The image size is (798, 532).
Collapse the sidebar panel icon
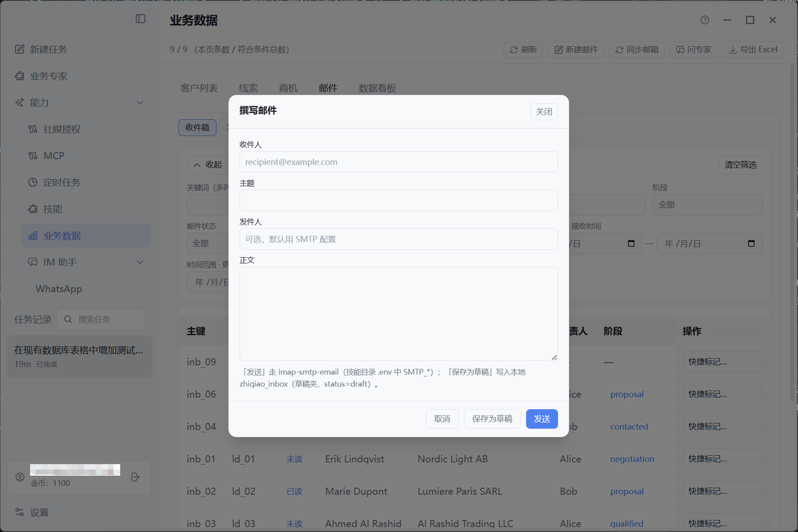[141, 19]
